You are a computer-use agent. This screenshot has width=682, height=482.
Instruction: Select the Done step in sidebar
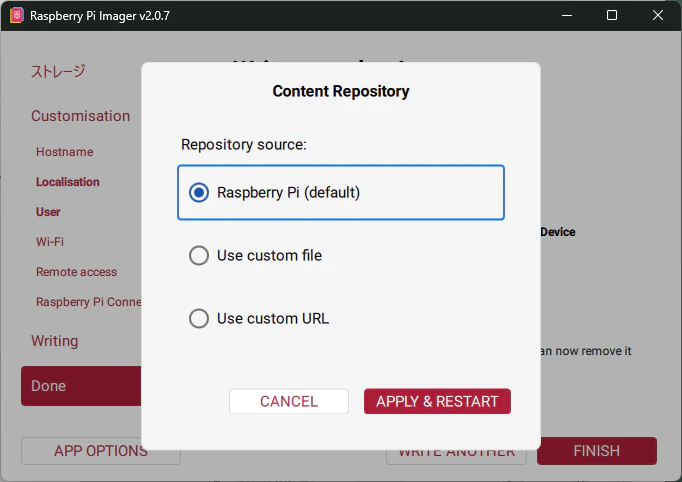(81, 386)
